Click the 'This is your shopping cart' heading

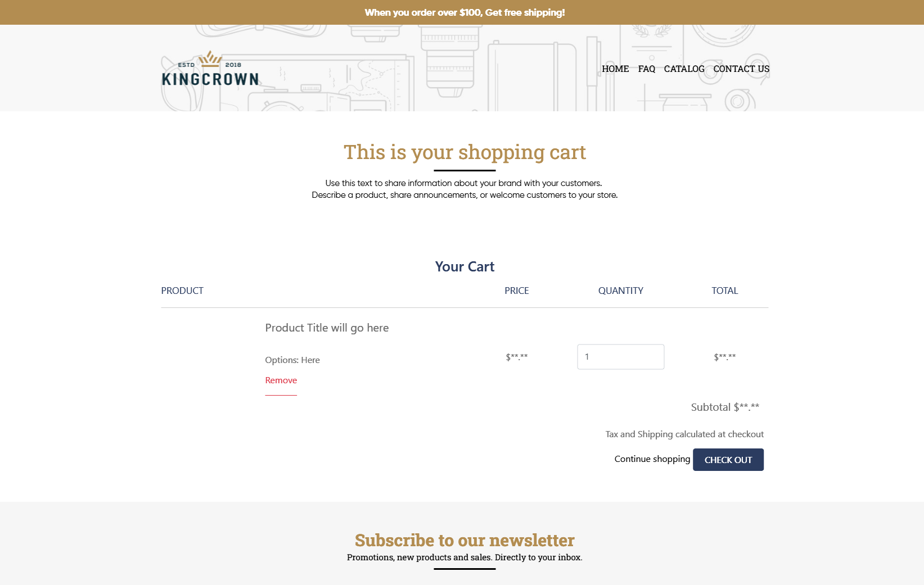tap(465, 152)
